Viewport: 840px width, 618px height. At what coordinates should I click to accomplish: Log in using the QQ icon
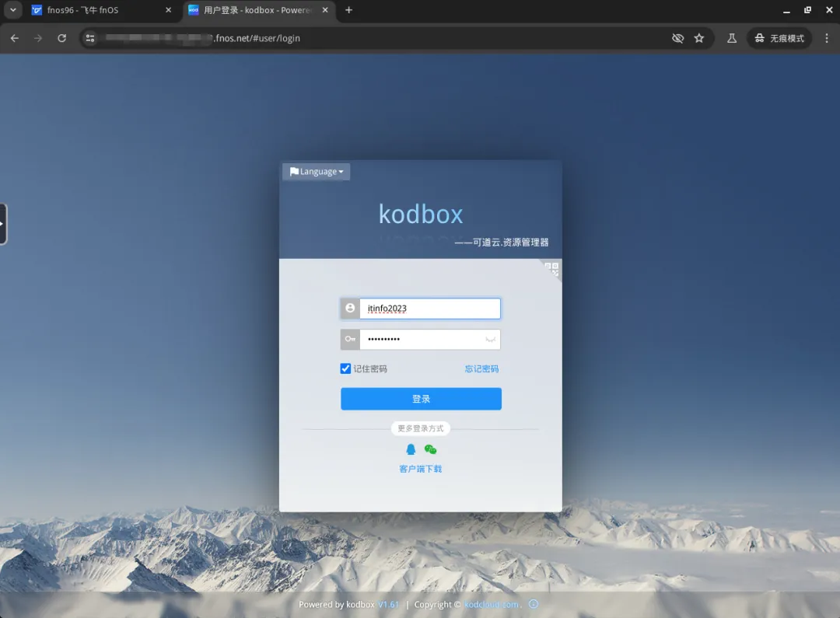click(411, 449)
